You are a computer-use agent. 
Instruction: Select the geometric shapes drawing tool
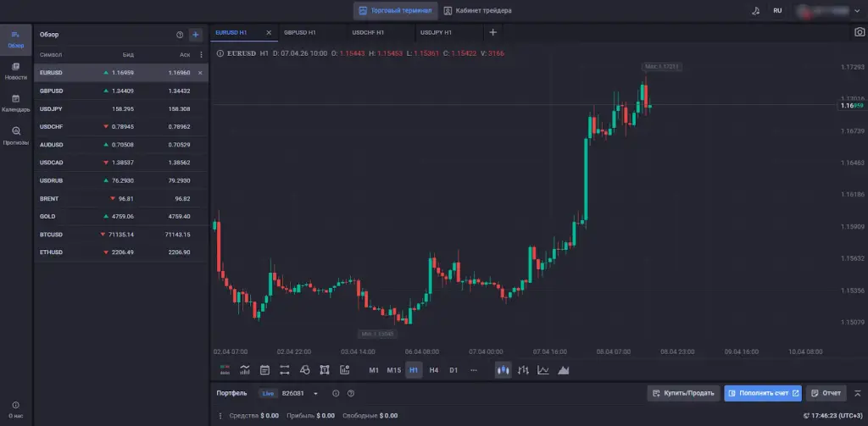click(304, 370)
